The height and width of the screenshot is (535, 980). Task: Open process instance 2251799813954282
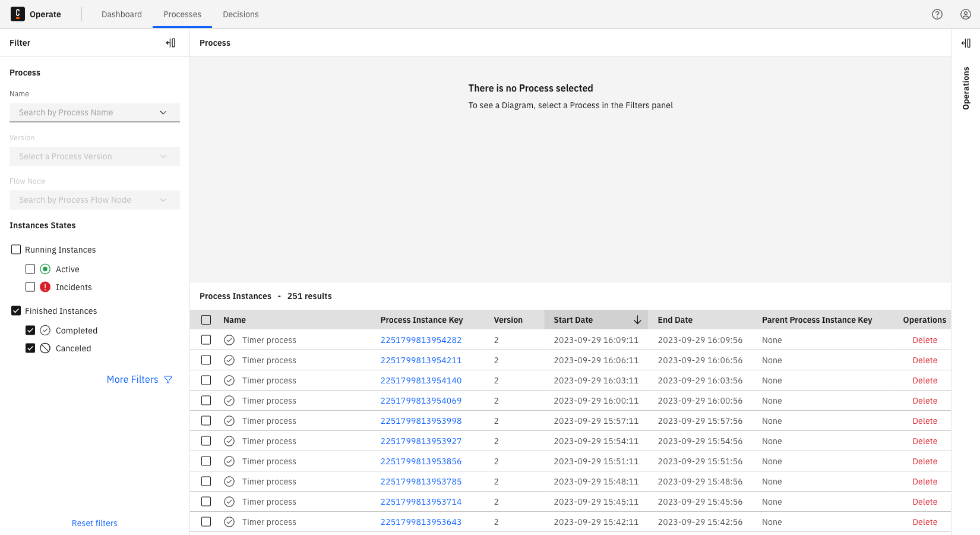coord(421,340)
